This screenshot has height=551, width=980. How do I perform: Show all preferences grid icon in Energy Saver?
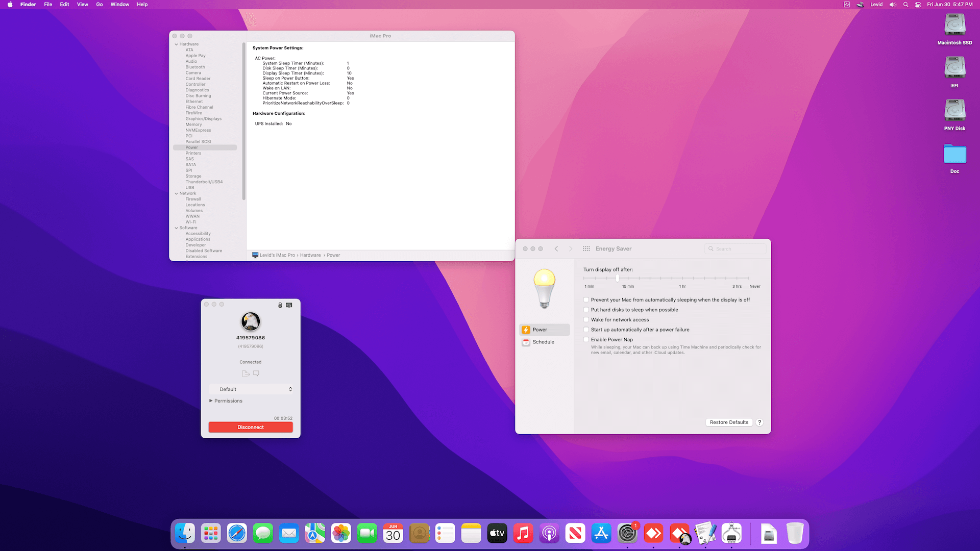pos(586,249)
